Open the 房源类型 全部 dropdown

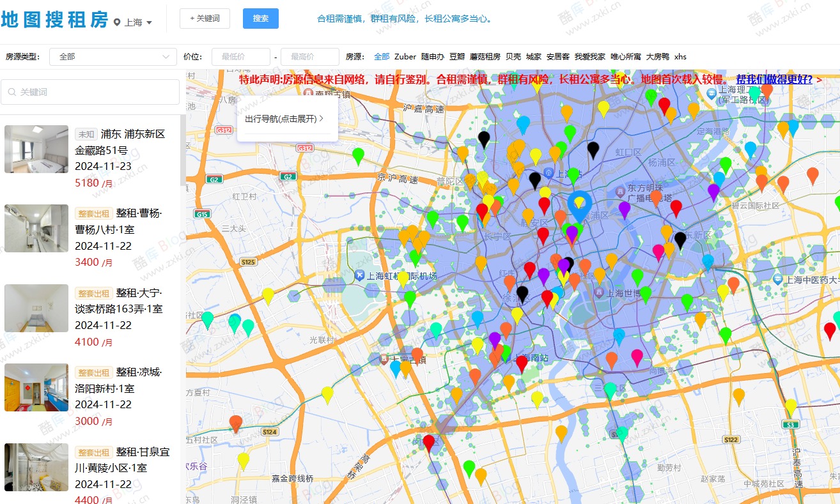point(113,56)
